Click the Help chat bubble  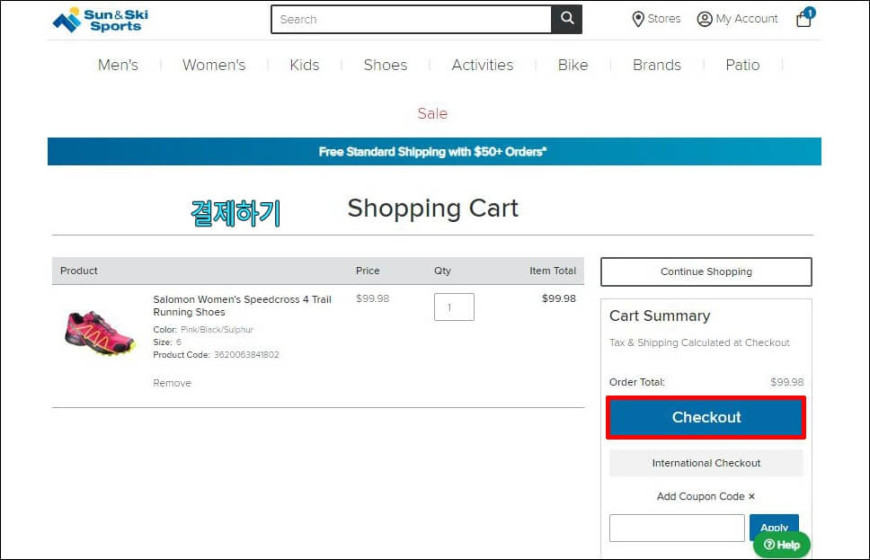(781, 544)
